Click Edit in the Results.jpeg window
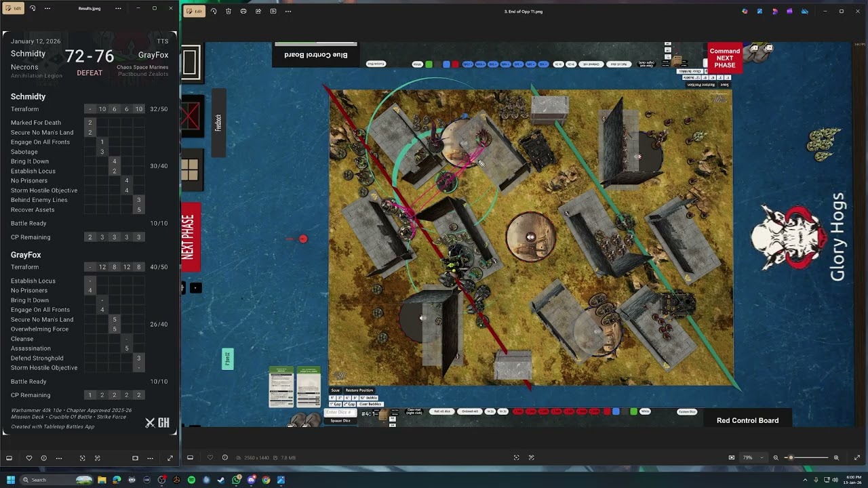Image resolution: width=868 pixels, height=488 pixels. (x=14, y=8)
